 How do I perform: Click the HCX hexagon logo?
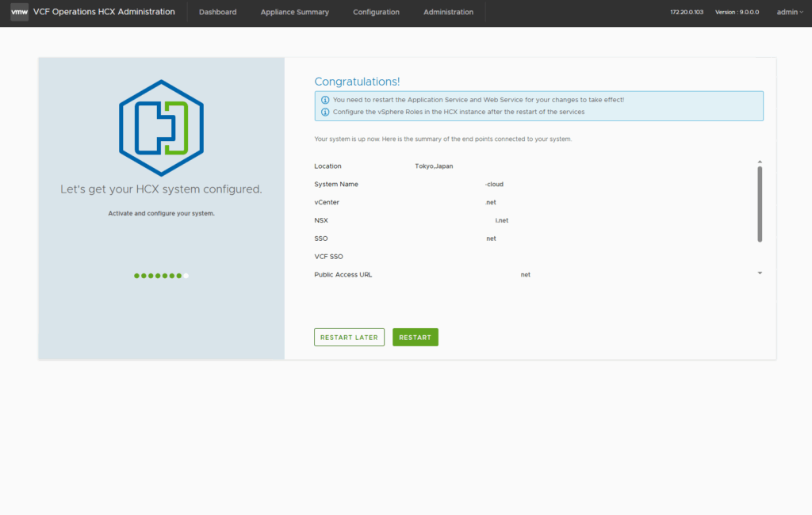click(x=161, y=128)
